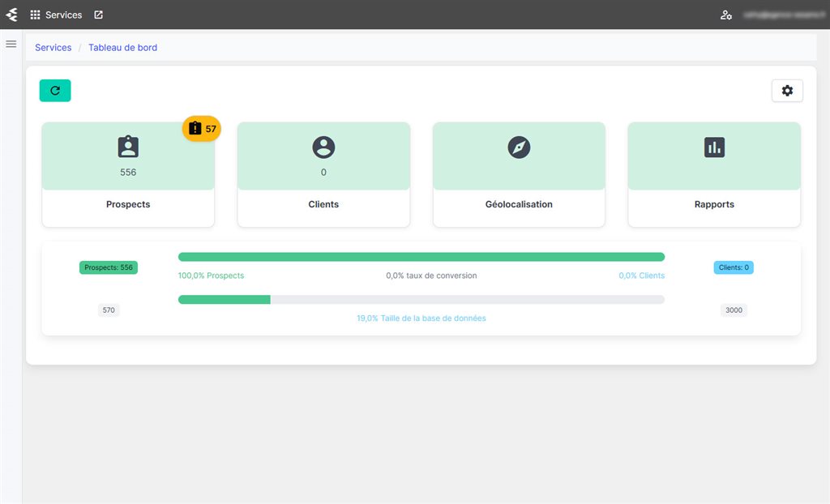Click the app logo in top-left corner
830x504 pixels.
coord(11,15)
